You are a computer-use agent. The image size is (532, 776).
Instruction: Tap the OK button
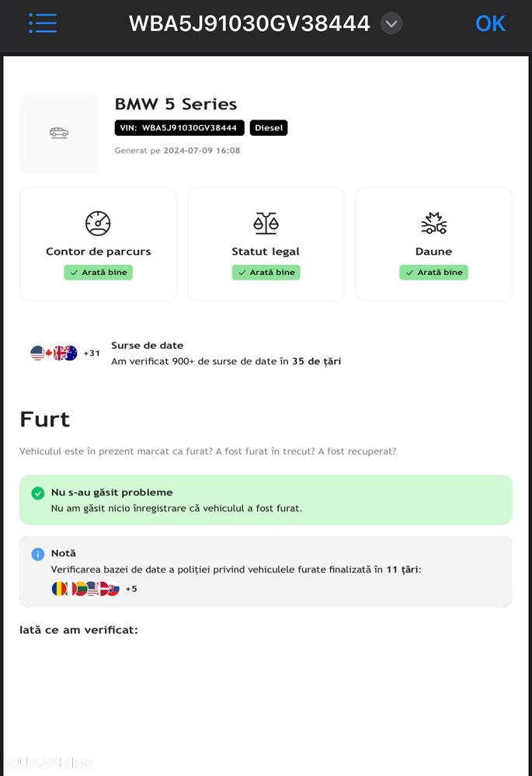coord(490,23)
